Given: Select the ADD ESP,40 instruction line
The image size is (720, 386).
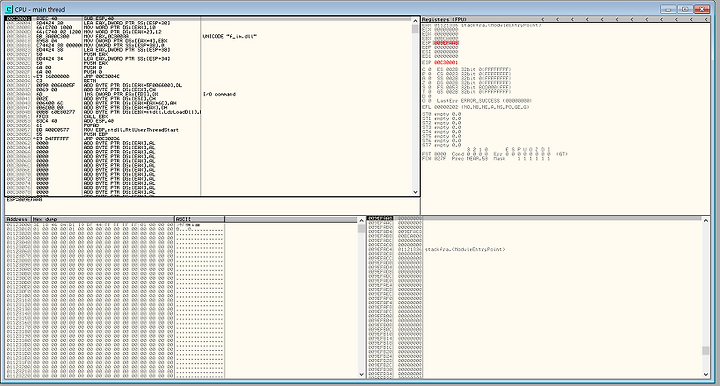Looking at the screenshot, I should (x=99, y=121).
